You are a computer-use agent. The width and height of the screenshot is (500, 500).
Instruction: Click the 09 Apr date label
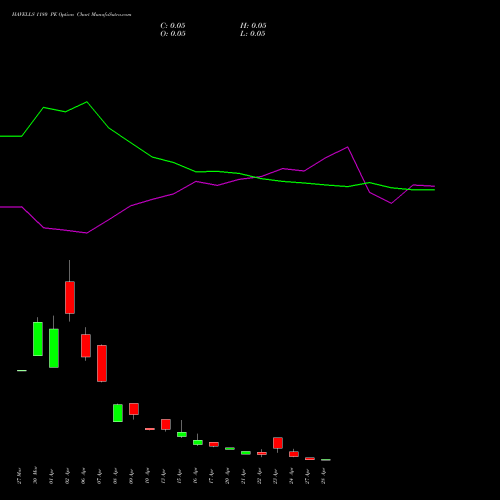click(132, 476)
